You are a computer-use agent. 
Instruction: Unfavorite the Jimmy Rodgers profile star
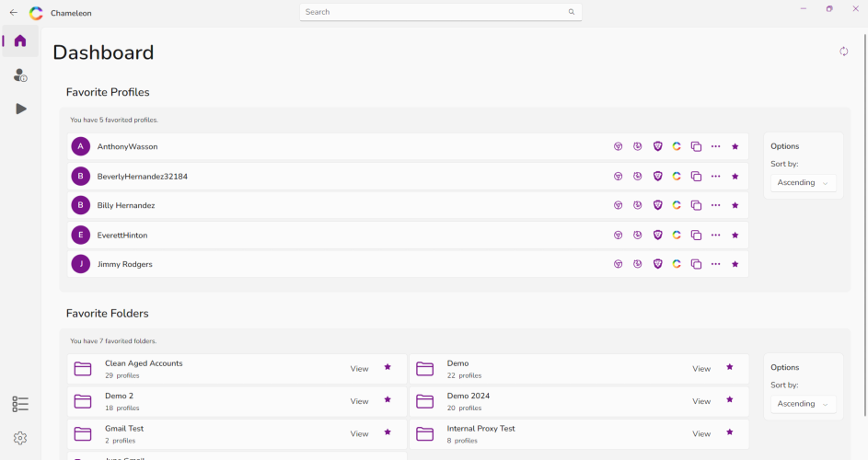(735, 264)
